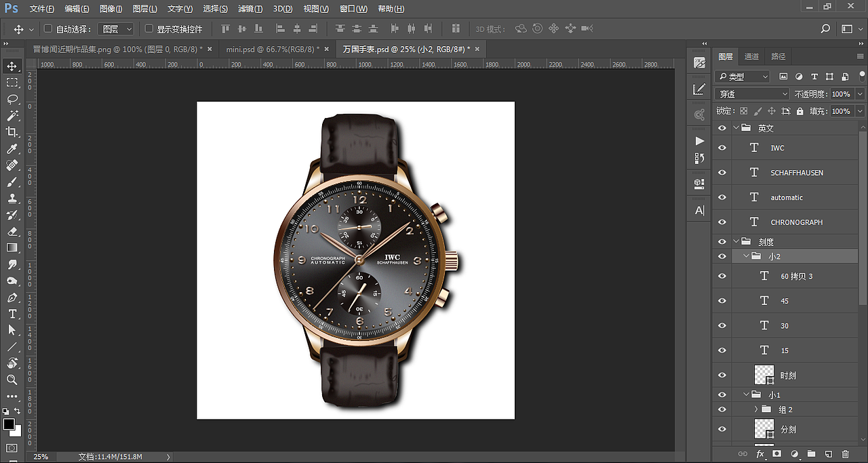Open the 滤镜(T) menu

(x=250, y=9)
